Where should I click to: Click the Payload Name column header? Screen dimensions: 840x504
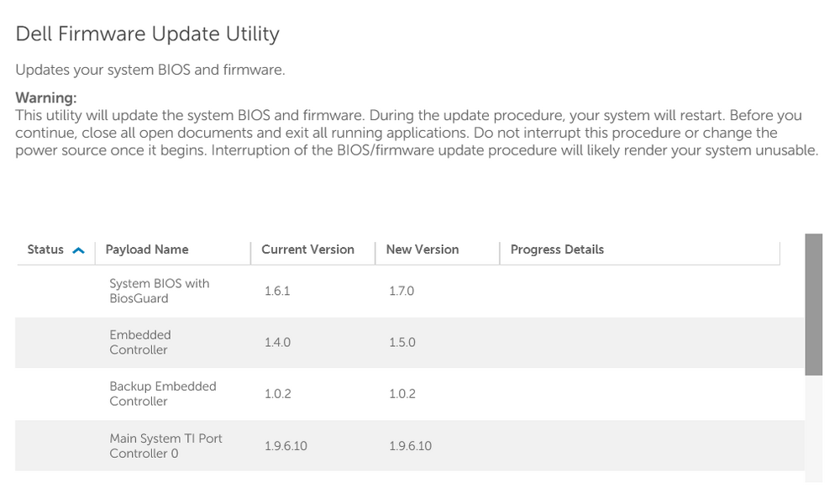pos(147,249)
